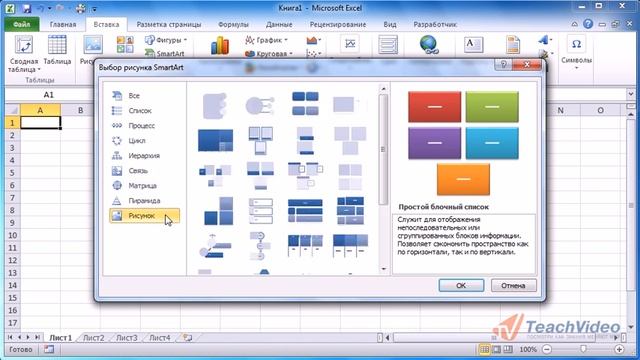
Task: Open sheet tab Лист3
Action: (x=127, y=338)
